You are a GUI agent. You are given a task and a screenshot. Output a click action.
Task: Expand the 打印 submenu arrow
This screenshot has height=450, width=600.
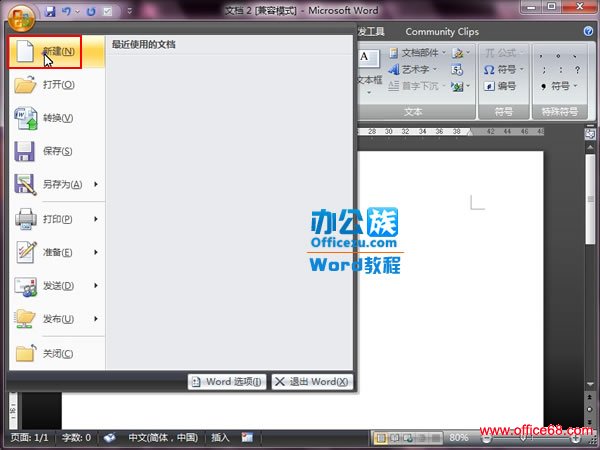(96, 219)
